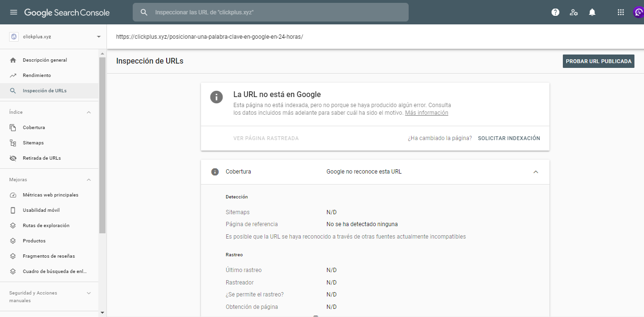Expand Seguridad y Acciones manuales section

pyautogui.click(x=88, y=293)
